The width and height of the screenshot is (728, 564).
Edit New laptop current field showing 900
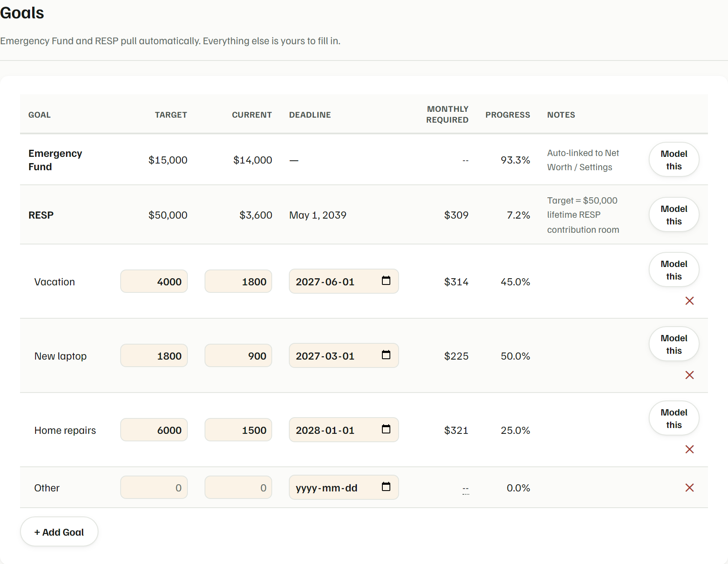(238, 356)
